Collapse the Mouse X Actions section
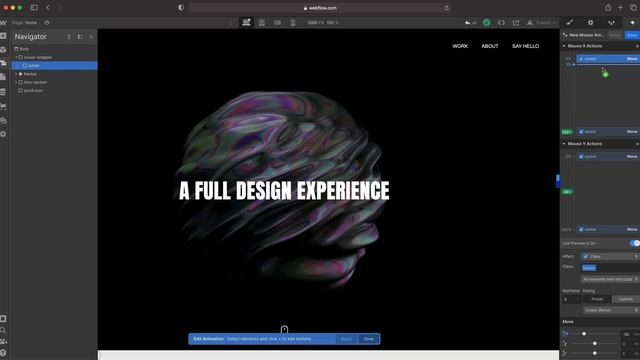 564,46
